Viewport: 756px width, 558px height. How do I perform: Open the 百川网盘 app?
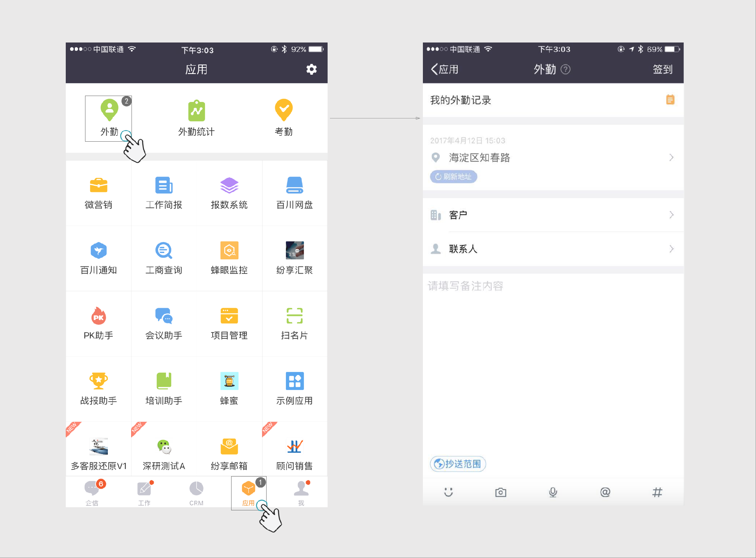pyautogui.click(x=295, y=193)
